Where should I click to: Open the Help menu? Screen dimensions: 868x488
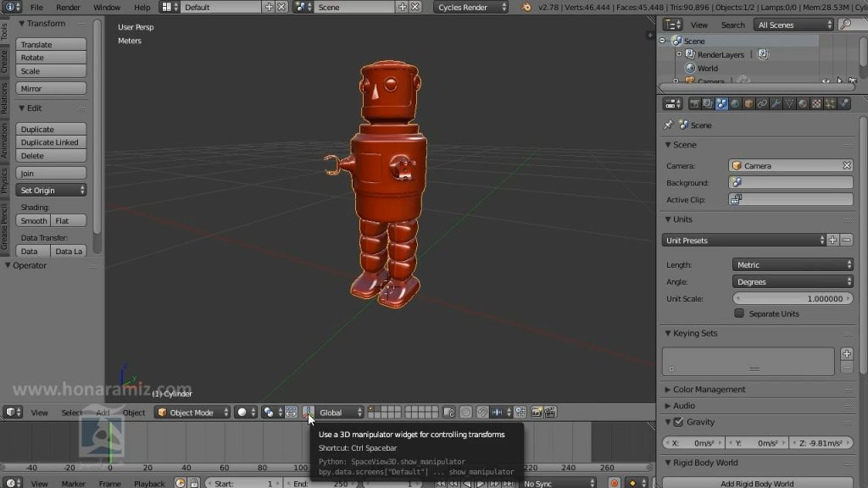[x=142, y=7]
